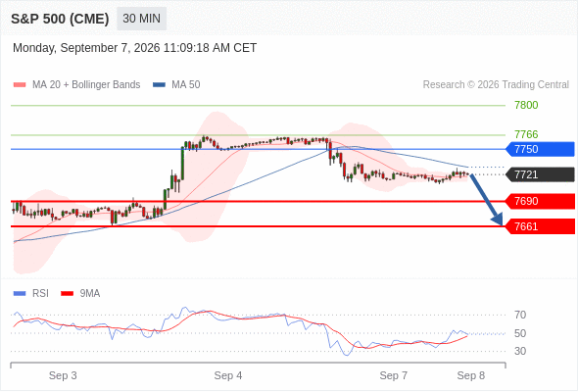The width and height of the screenshot is (578, 392).
Task: Click the blue MA 50 legend swatch
Action: tap(159, 85)
